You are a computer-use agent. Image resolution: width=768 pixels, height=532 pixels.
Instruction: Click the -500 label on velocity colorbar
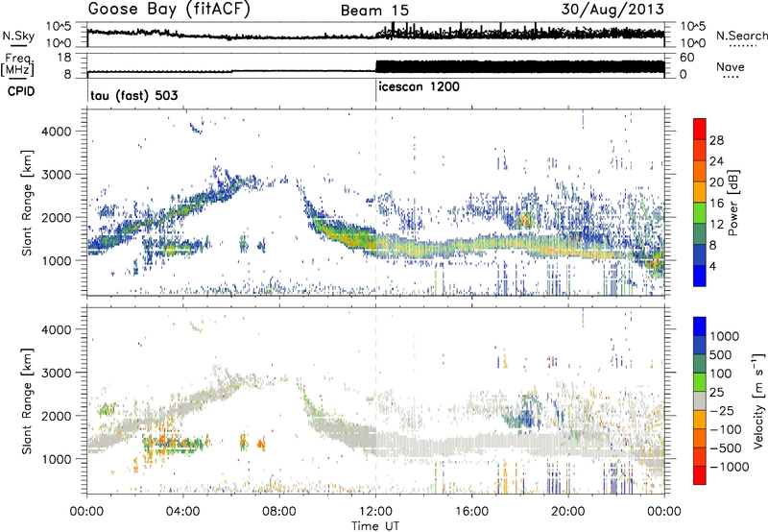point(728,447)
